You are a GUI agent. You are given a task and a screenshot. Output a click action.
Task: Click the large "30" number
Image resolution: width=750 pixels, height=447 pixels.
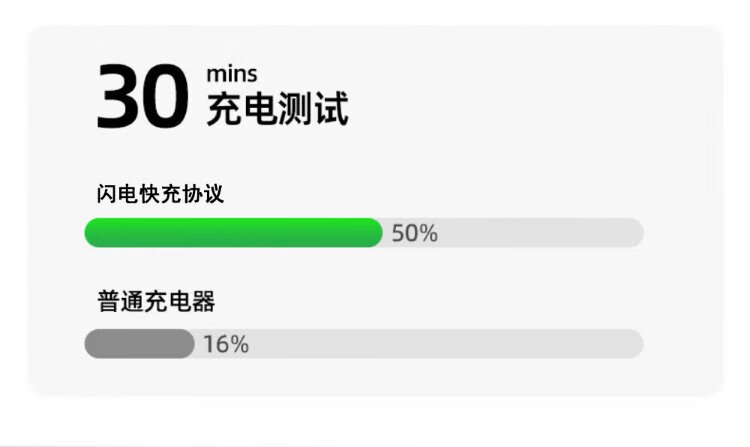(142, 98)
